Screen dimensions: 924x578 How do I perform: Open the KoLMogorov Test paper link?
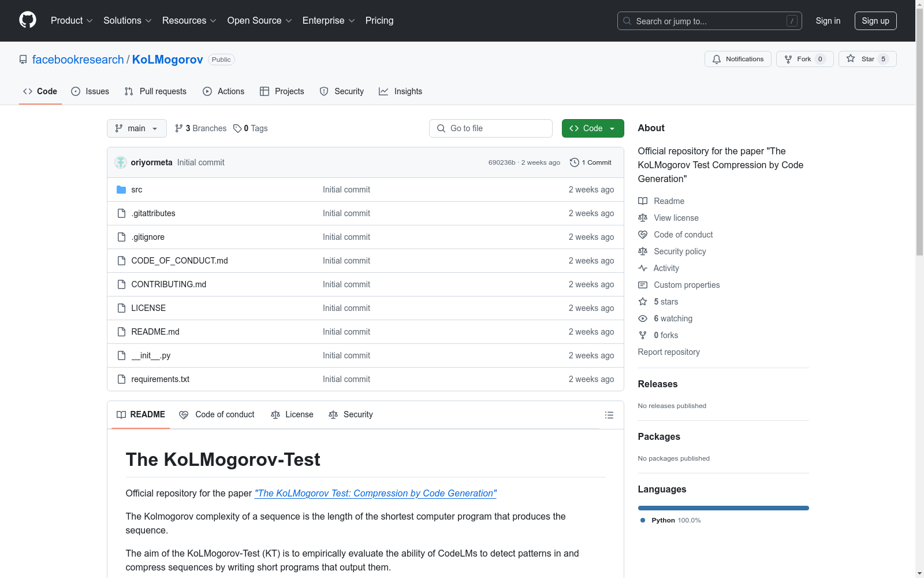[x=375, y=493]
